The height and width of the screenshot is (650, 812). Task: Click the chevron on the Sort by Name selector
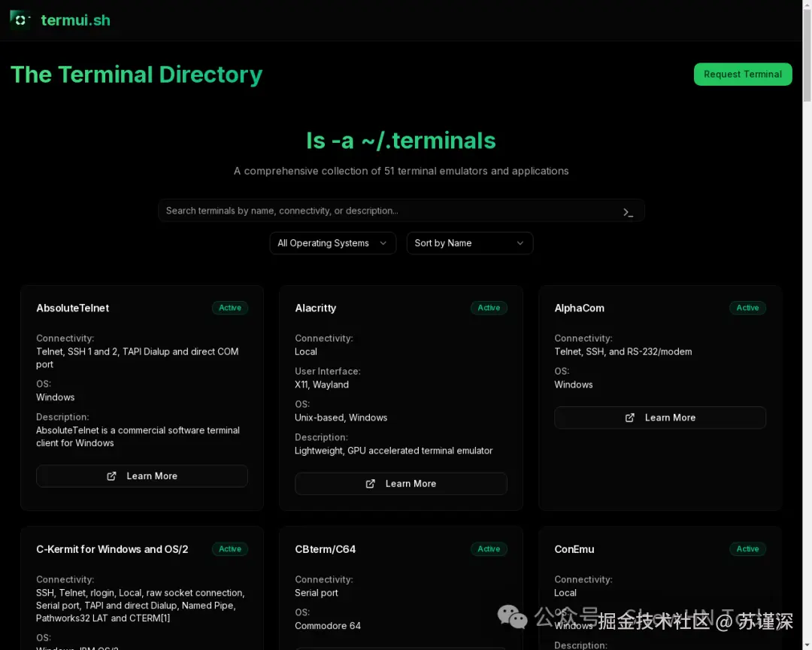[520, 243]
